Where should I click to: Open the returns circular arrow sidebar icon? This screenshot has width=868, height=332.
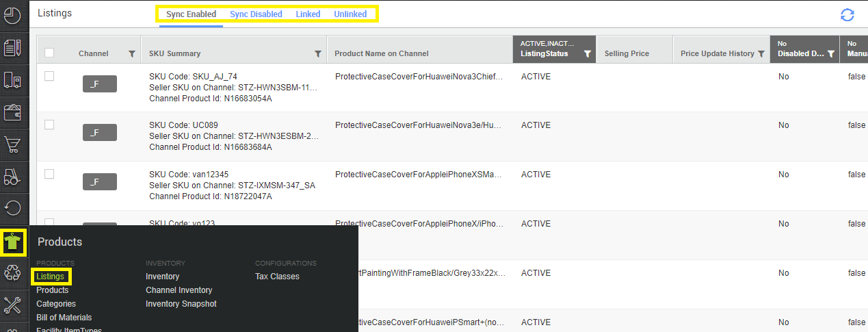[x=13, y=209]
